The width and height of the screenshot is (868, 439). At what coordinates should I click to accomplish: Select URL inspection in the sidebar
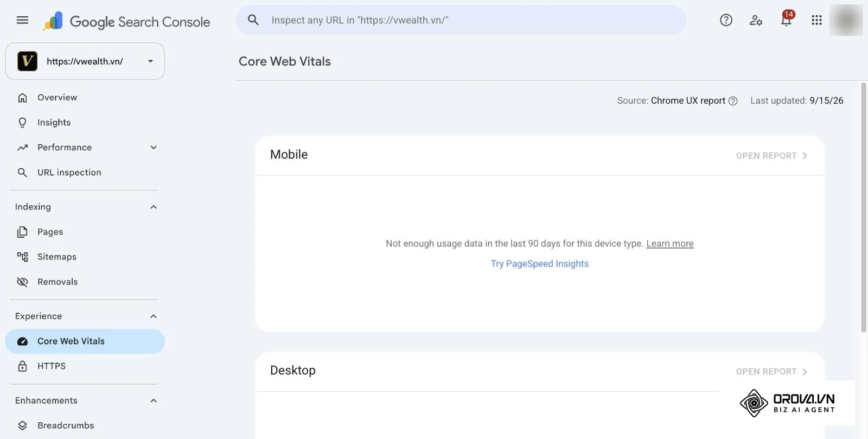tap(85, 173)
